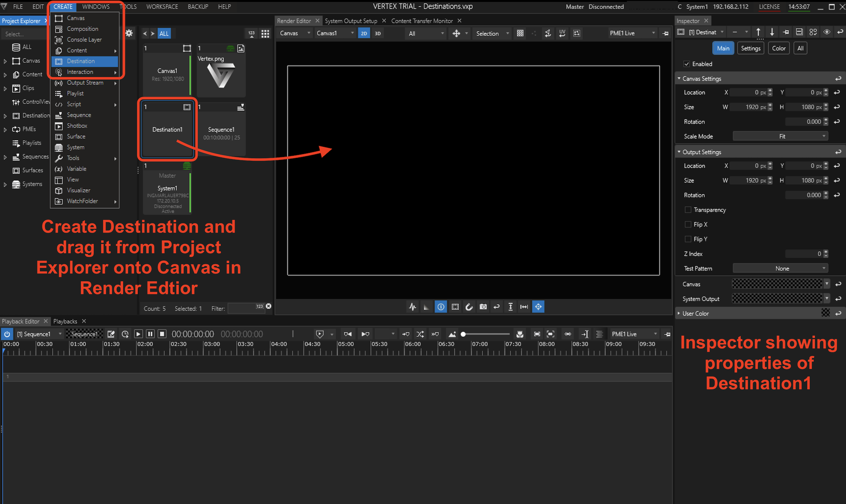Switch Render Editor to 3D view
Viewport: 846px width, 504px height.
point(378,33)
